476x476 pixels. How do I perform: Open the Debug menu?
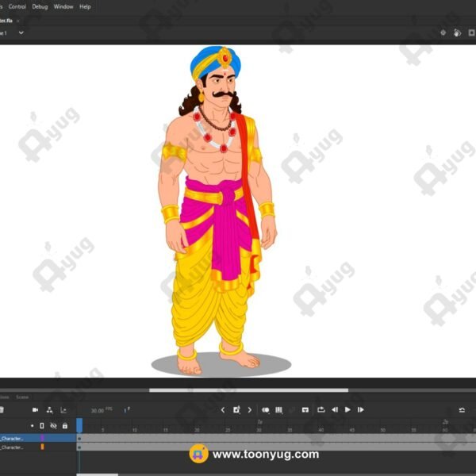click(x=40, y=6)
